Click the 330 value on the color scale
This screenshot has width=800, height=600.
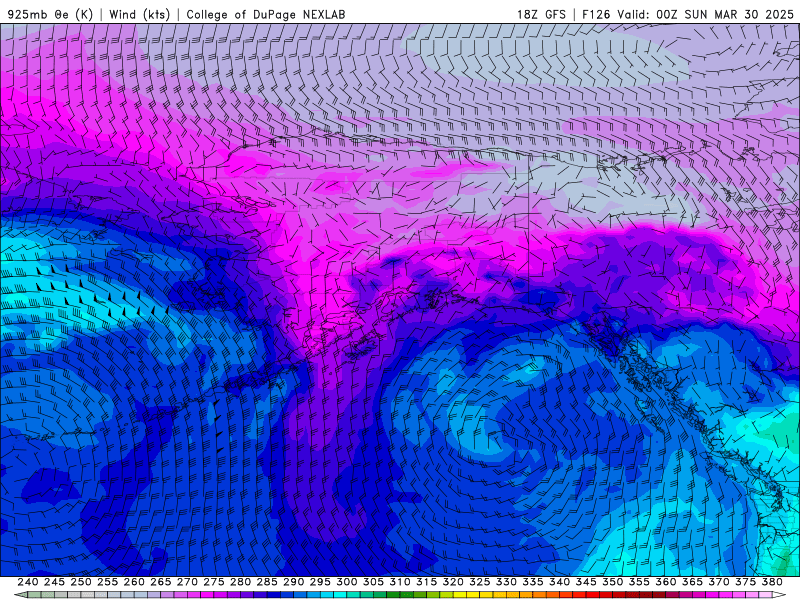pos(506,582)
